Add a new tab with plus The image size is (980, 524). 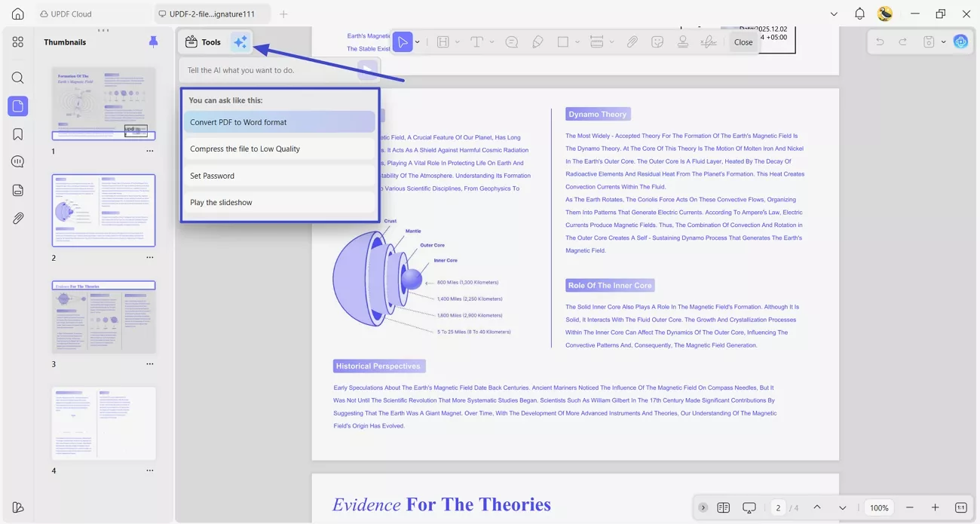(283, 14)
